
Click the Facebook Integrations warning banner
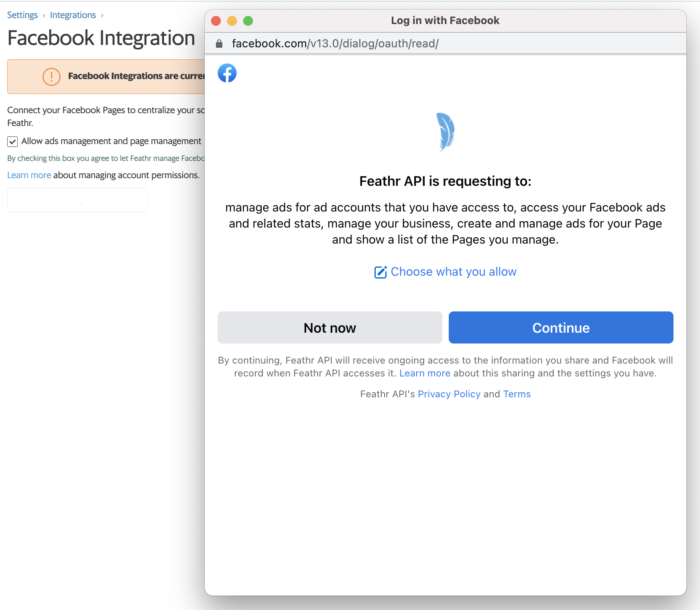coord(106,77)
